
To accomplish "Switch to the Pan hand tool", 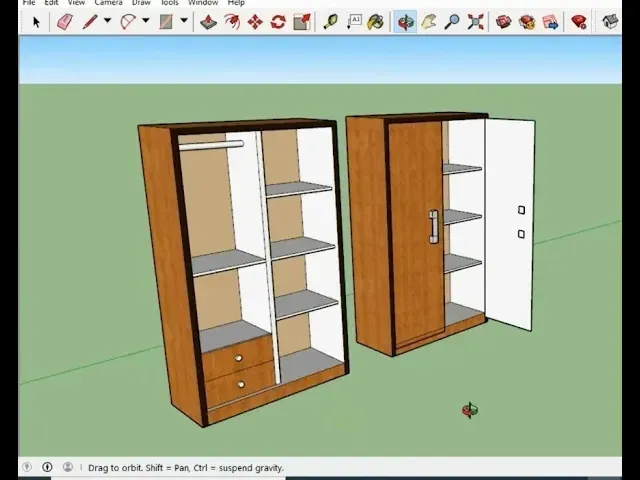I will 428,21.
